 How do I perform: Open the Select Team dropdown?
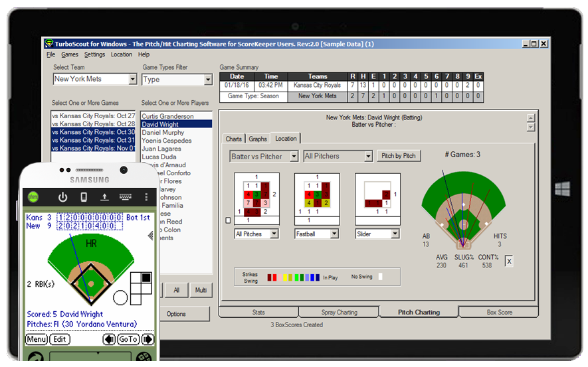coord(132,79)
